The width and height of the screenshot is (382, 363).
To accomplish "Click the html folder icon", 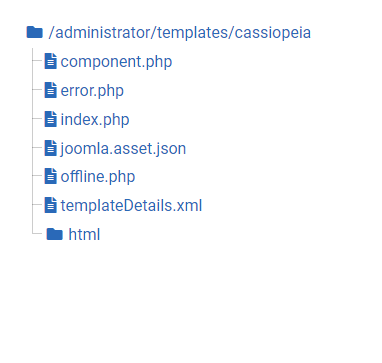I will tap(55, 234).
